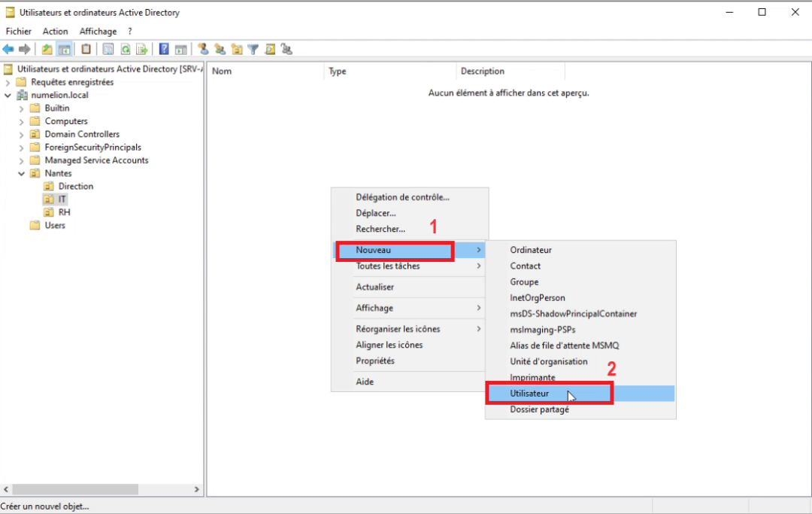
Task: Click the Create new user toolbar icon
Action: [203, 49]
